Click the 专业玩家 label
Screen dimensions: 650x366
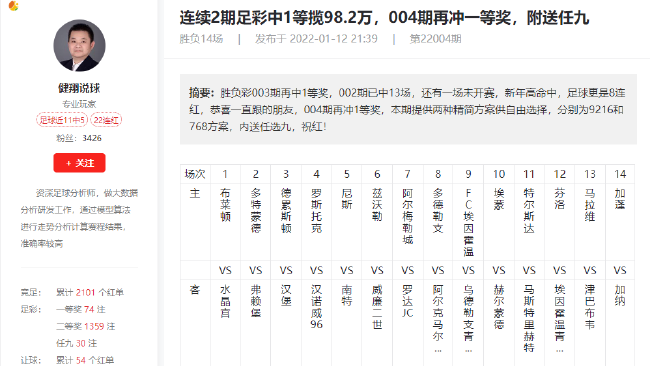(79, 104)
